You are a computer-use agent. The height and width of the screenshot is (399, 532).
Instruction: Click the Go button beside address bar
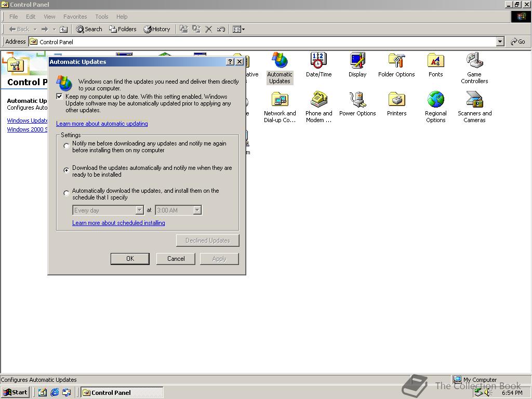tap(518, 42)
